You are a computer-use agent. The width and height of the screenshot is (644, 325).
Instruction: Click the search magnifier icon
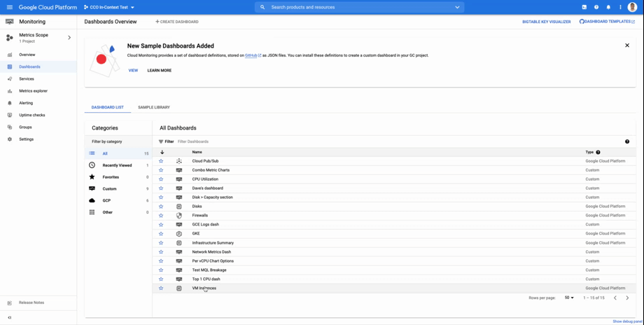pos(262,8)
